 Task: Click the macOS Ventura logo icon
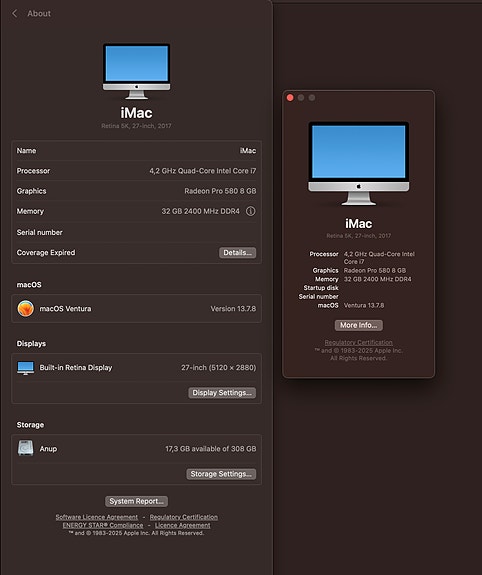click(x=26, y=308)
